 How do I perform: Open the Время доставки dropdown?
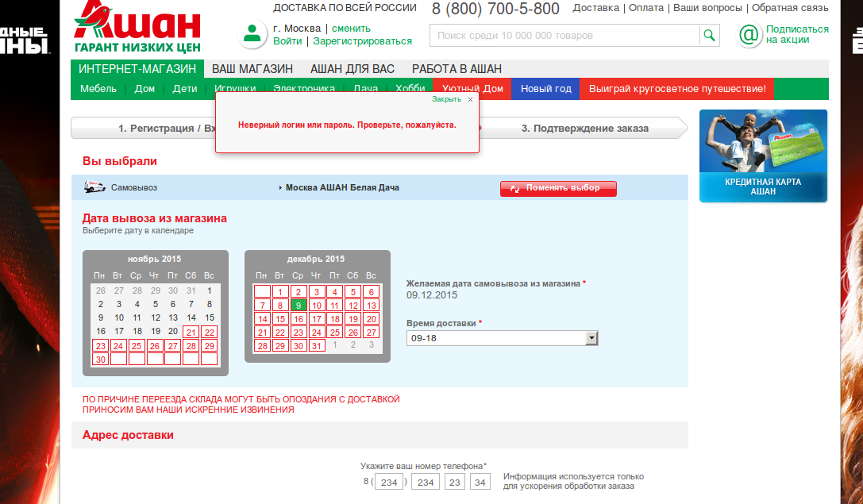click(x=502, y=338)
